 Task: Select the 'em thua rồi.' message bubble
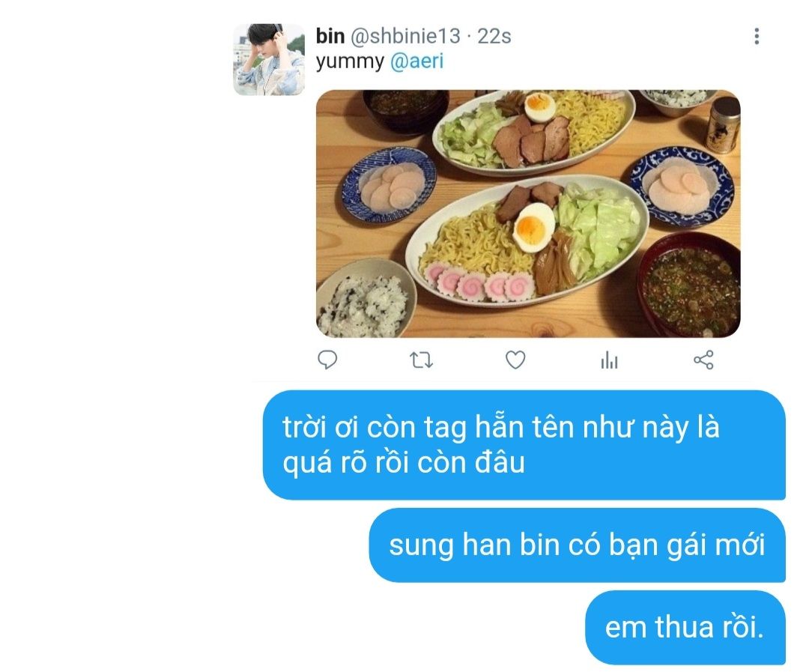click(685, 628)
